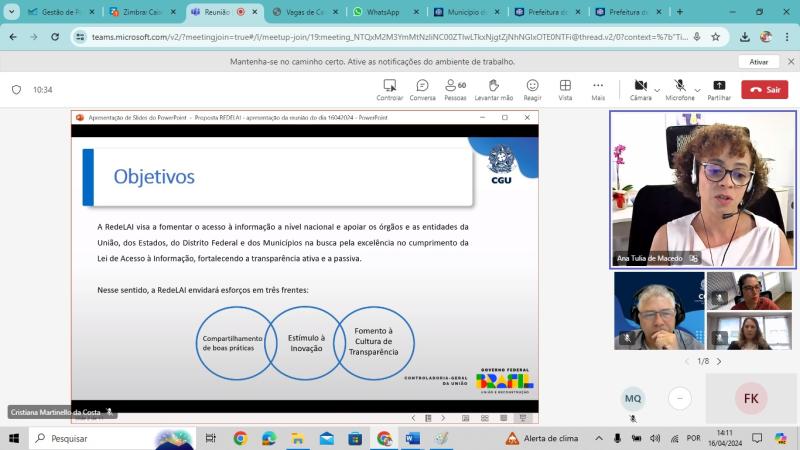Dismiss the notifications banner
This screenshot has height=450, width=800.
[x=791, y=61]
